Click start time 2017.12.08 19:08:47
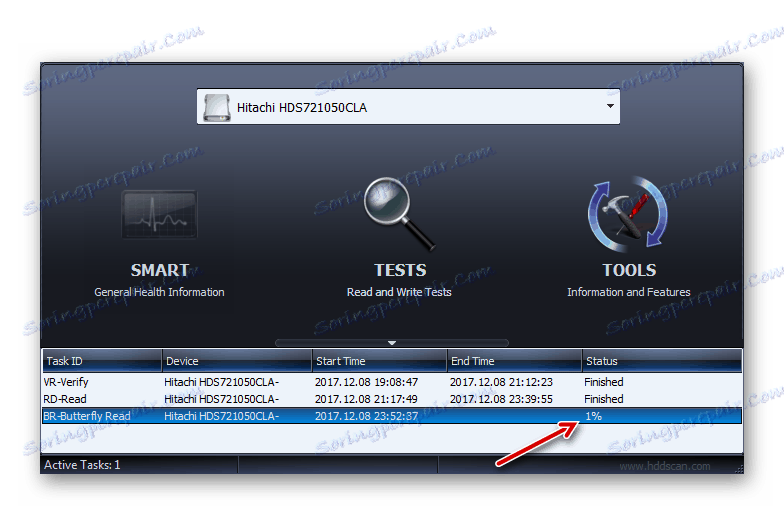The width and height of the screenshot is (784, 514). [x=366, y=382]
